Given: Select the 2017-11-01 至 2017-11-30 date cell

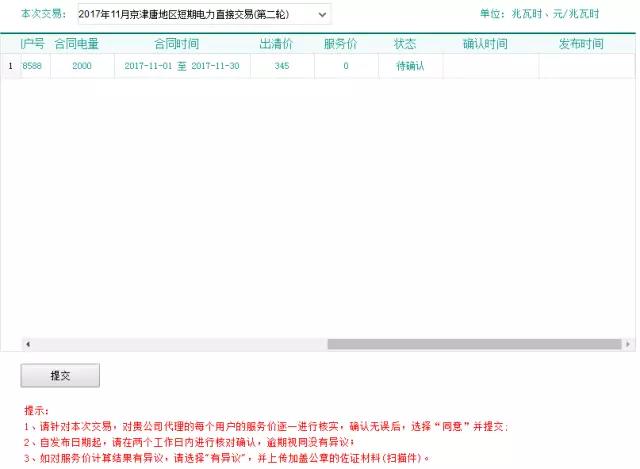Looking at the screenshot, I should pyautogui.click(x=181, y=66).
